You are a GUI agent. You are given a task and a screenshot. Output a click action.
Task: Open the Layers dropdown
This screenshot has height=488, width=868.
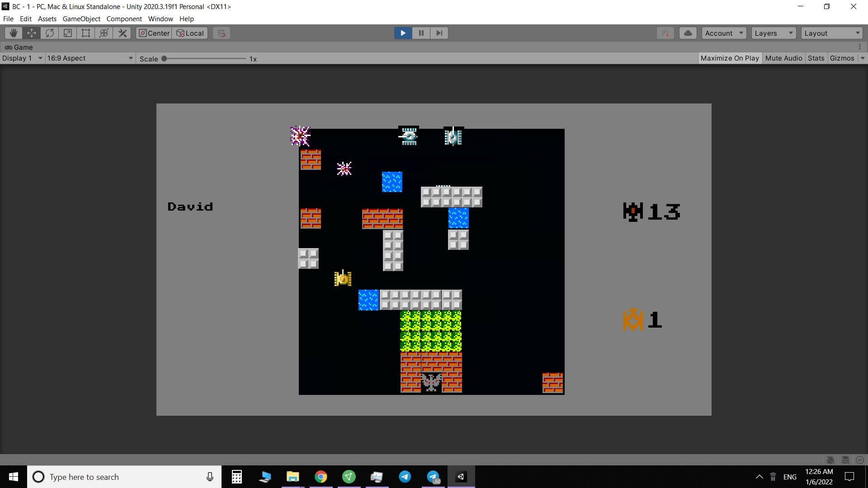click(x=774, y=33)
